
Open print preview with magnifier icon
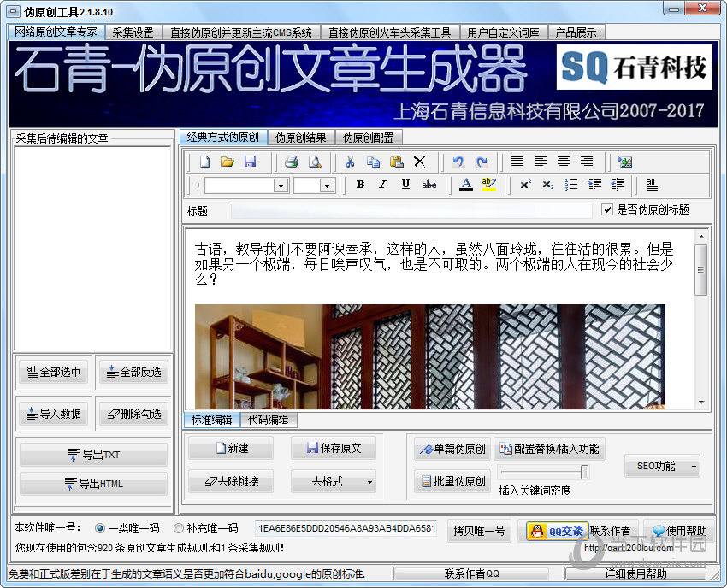pos(315,162)
